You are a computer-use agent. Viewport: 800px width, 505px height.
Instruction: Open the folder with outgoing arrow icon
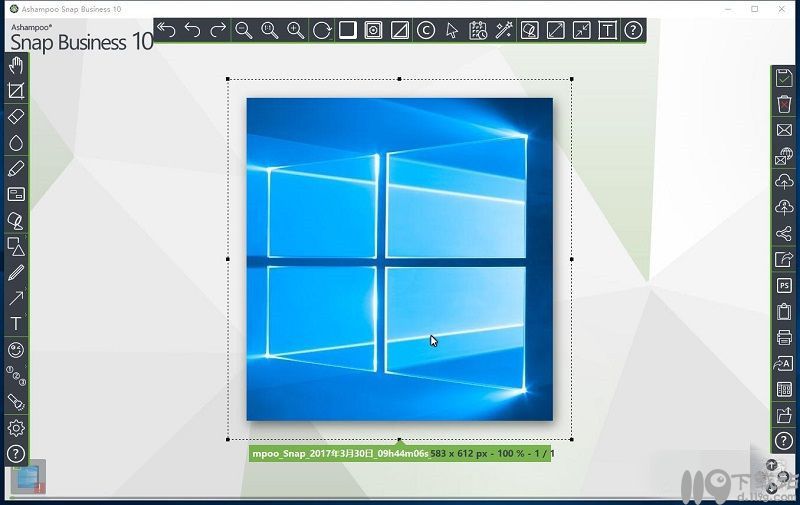pos(784,415)
